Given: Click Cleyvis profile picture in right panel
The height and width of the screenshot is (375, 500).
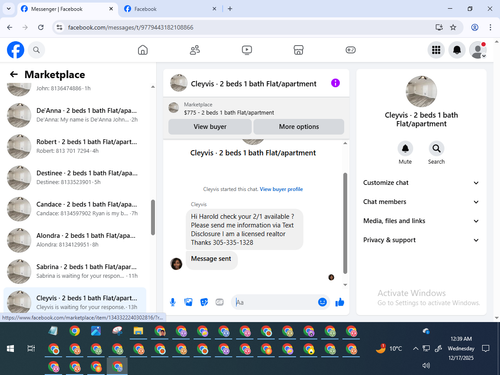Looking at the screenshot, I should (421, 91).
